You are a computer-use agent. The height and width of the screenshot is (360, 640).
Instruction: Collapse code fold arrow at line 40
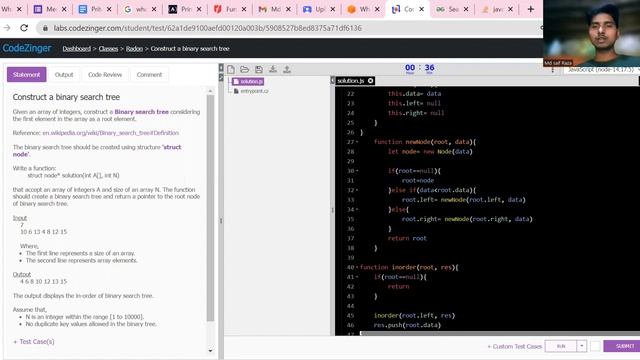357,267
